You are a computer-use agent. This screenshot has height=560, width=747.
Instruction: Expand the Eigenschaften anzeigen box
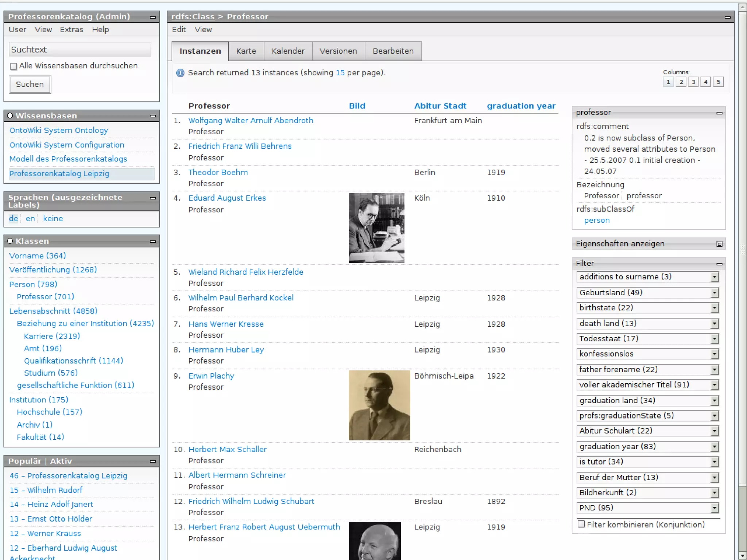[719, 244]
